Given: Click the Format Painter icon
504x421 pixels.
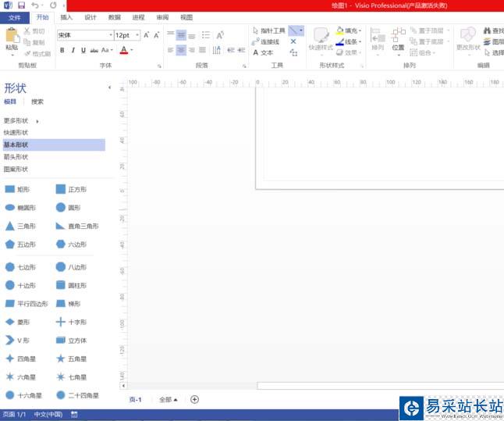Looking at the screenshot, I should 27,53.
